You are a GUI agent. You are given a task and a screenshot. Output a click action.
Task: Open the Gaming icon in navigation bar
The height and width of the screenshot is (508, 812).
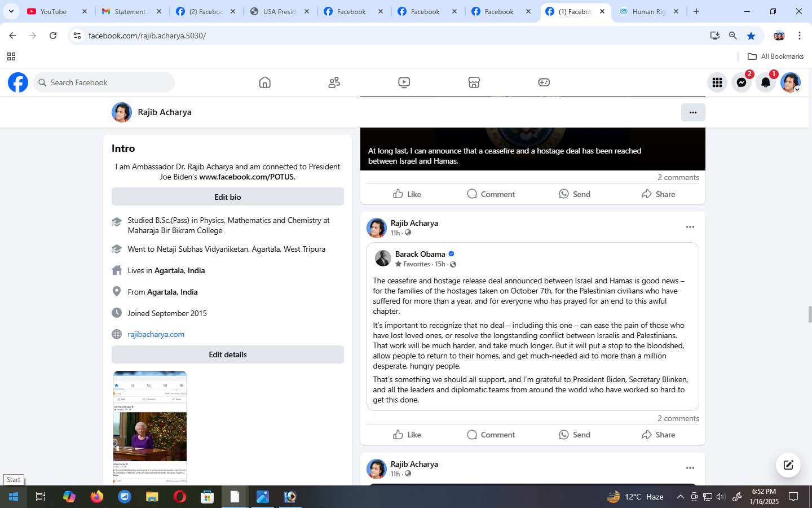click(x=544, y=82)
